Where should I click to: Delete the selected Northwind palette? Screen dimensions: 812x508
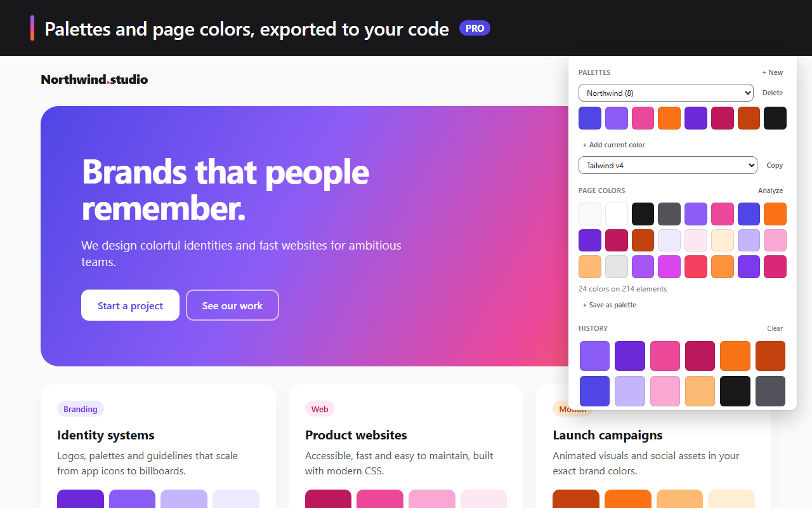pos(773,93)
